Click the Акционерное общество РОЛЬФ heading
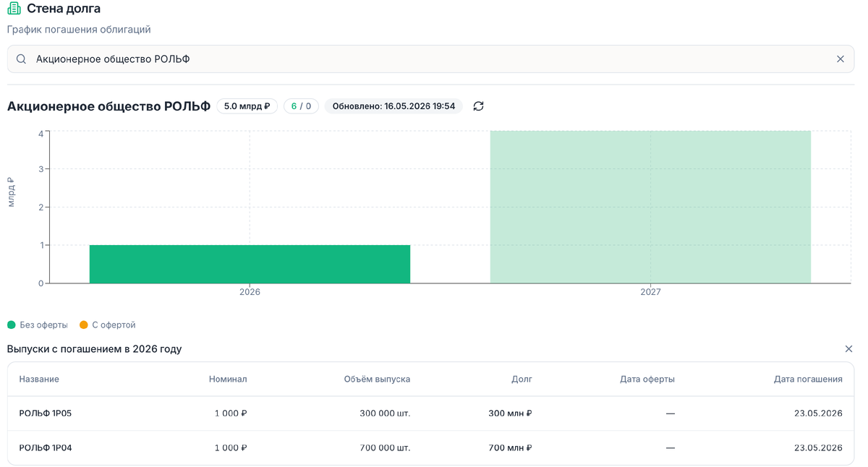The image size is (868, 467). pos(109,106)
